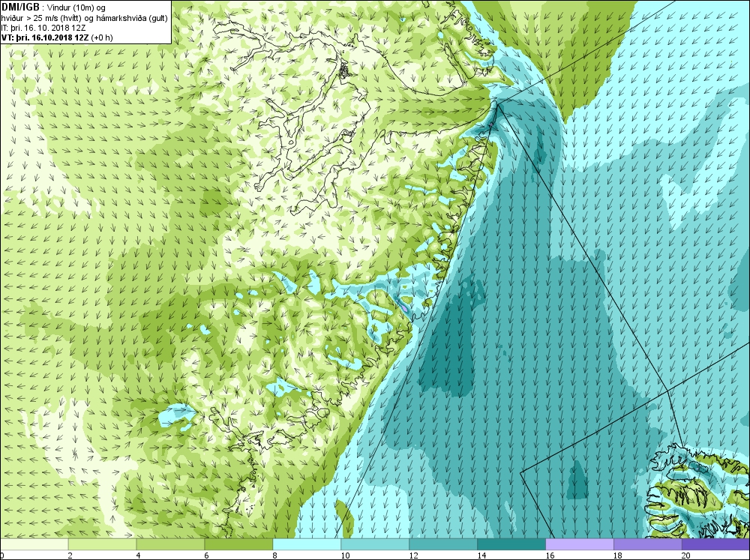Click the 14–16 m/s dark teal swatch
This screenshot has height=560, width=750.
point(511,544)
